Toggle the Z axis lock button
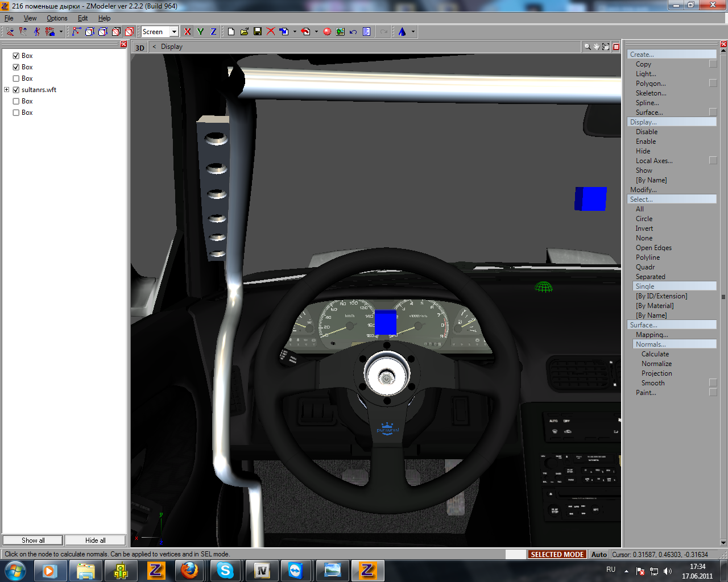The height and width of the screenshot is (582, 728). [213, 32]
